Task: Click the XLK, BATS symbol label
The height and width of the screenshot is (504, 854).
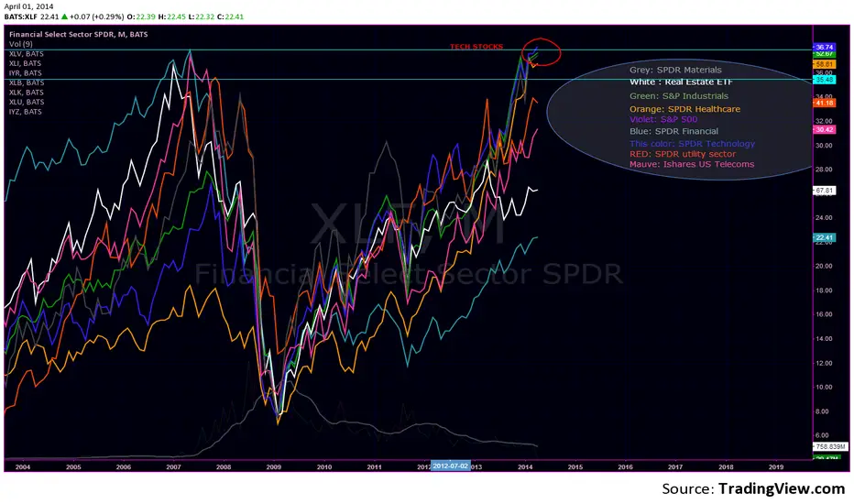Action: [27, 93]
